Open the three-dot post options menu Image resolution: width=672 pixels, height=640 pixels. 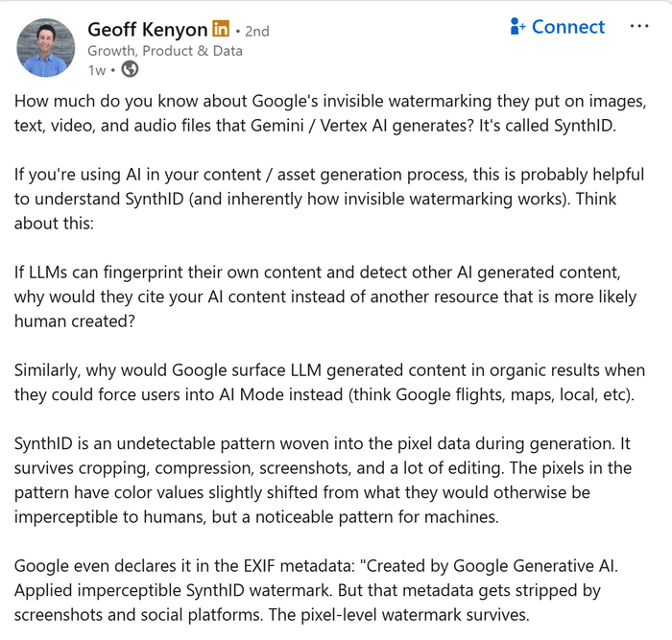click(x=639, y=26)
